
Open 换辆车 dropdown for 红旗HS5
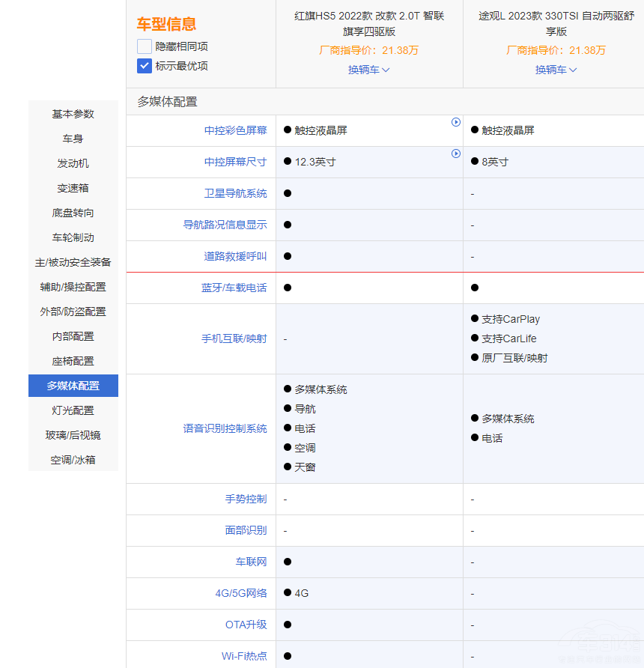(369, 70)
